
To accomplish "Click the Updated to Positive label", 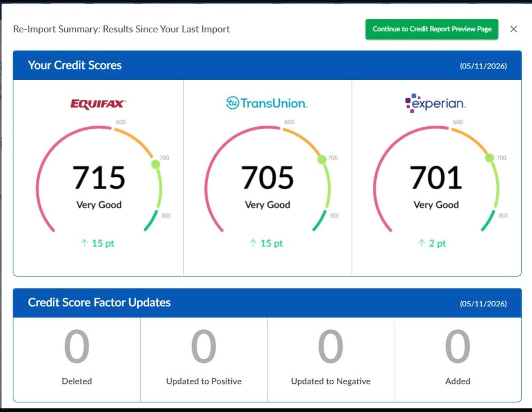I will pos(204,381).
